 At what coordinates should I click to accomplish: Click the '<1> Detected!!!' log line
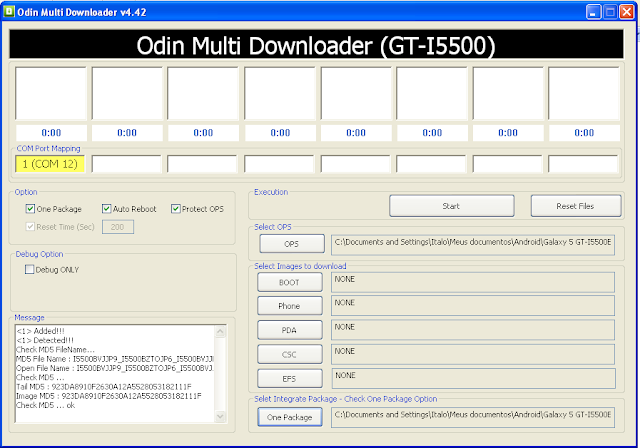(x=45, y=340)
